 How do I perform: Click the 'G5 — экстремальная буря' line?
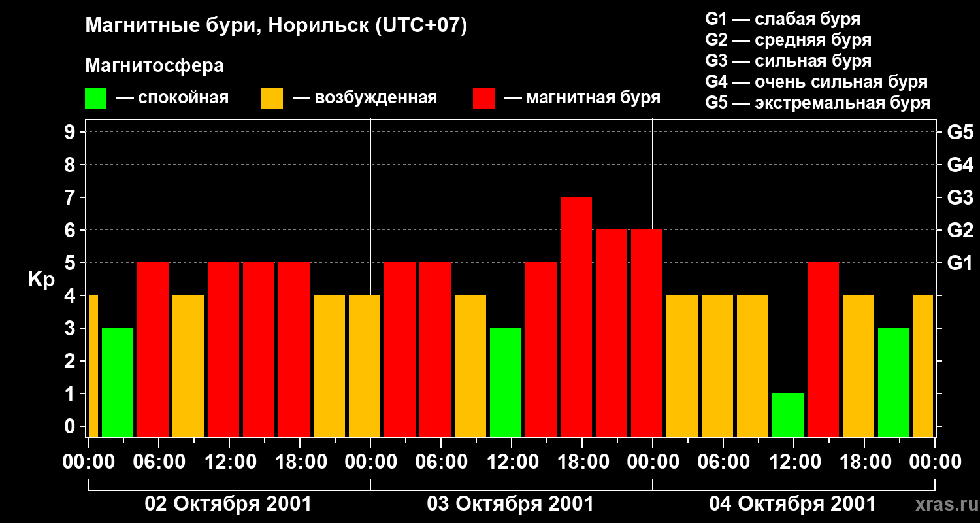tap(818, 103)
